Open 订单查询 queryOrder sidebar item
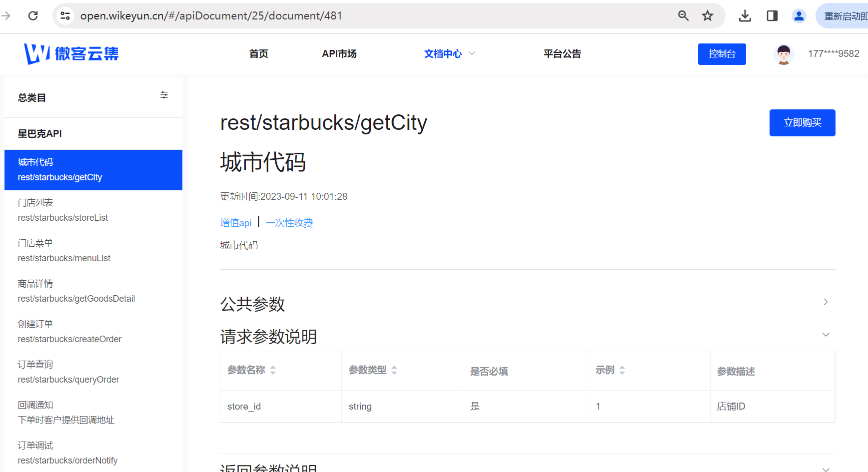 tap(93, 372)
